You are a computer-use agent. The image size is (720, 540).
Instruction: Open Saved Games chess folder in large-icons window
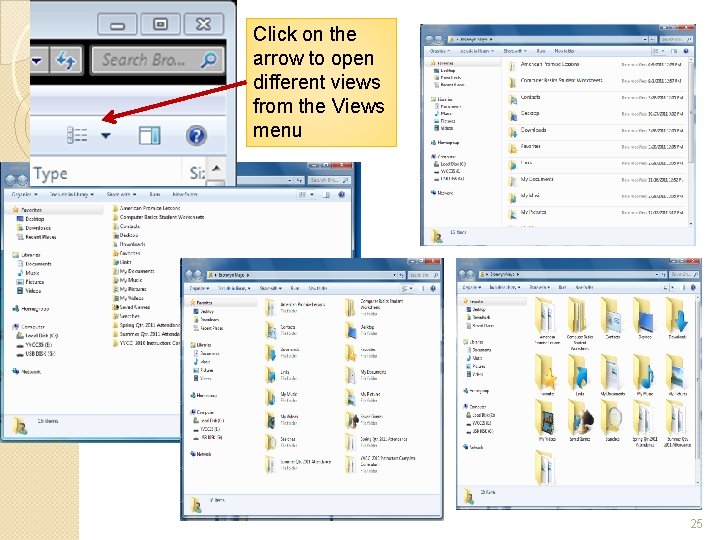[580, 420]
